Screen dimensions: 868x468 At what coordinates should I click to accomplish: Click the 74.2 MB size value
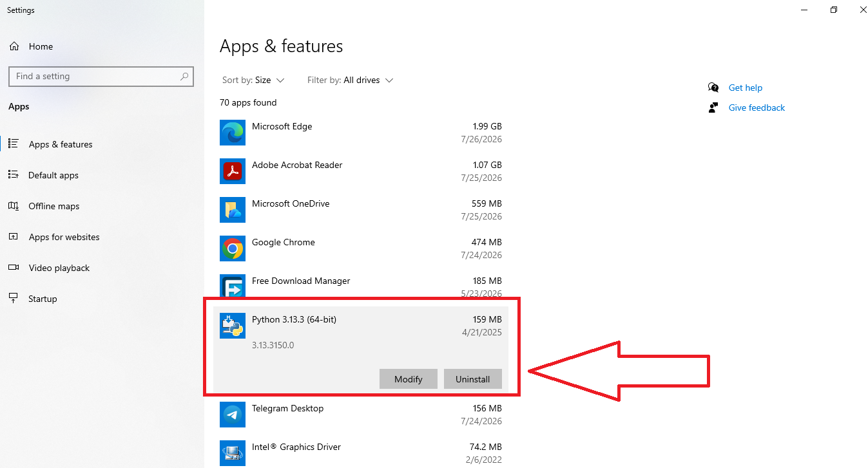click(485, 447)
